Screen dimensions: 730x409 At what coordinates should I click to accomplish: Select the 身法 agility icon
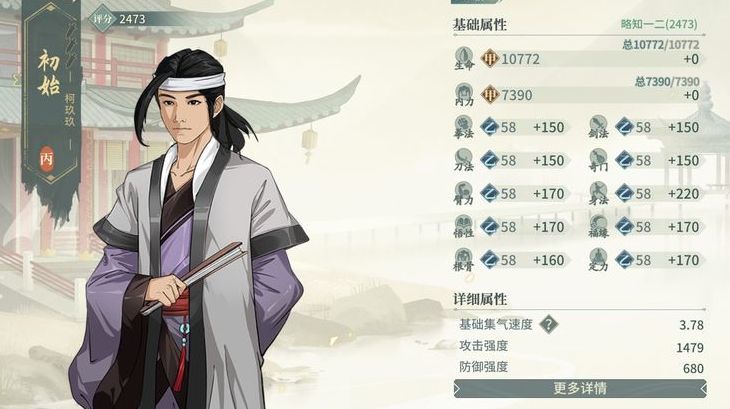tap(598, 194)
